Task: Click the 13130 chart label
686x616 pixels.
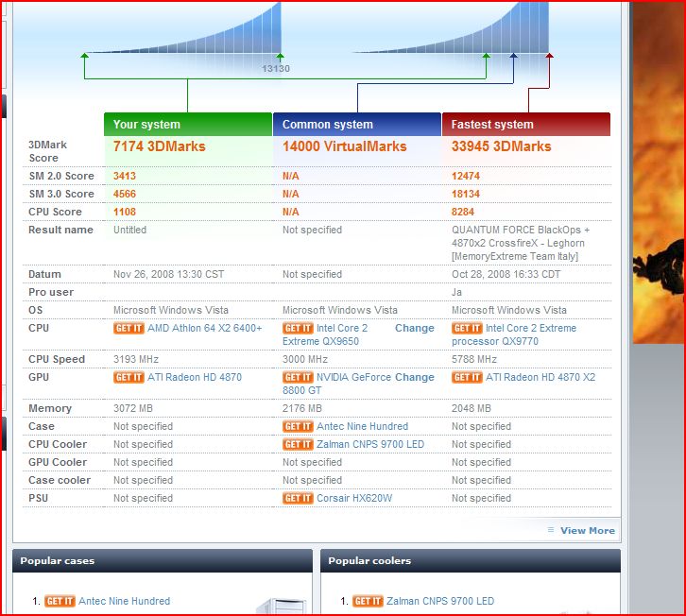Action: click(x=276, y=69)
